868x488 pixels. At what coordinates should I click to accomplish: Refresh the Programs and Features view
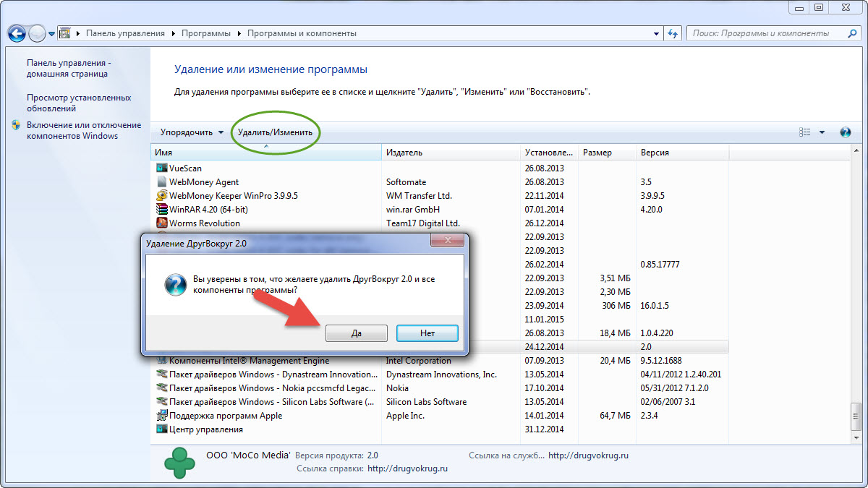pyautogui.click(x=673, y=33)
